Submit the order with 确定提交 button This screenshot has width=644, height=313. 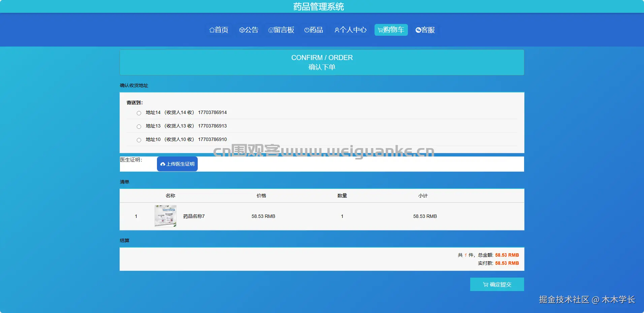(x=497, y=284)
